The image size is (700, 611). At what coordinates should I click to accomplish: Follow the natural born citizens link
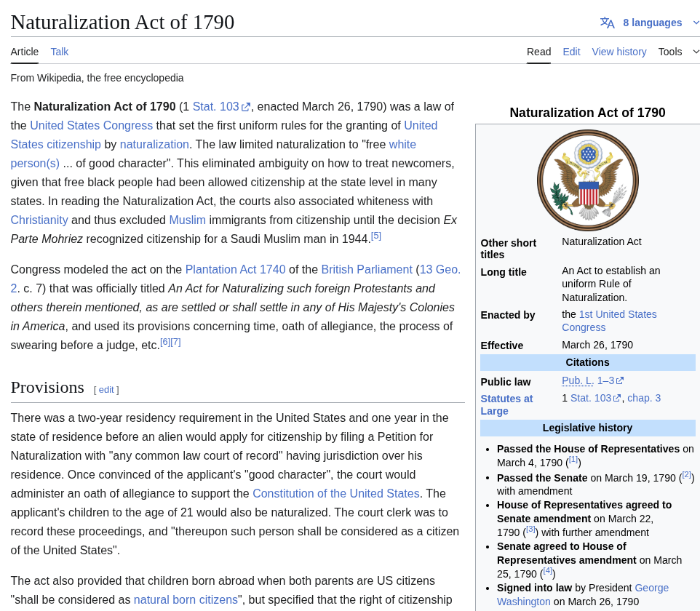(186, 599)
